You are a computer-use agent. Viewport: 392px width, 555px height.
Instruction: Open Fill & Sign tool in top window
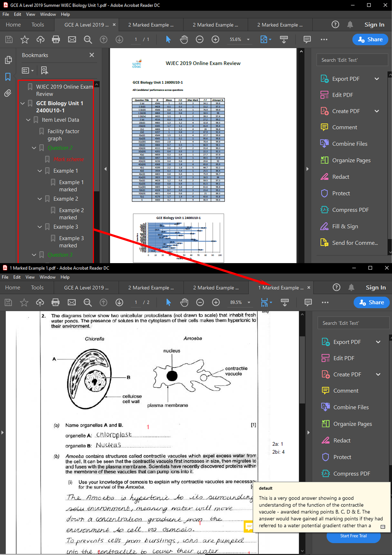(345, 226)
